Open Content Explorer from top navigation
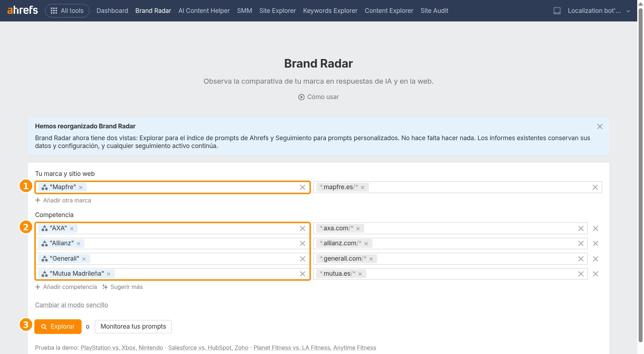Viewport: 644px width, 354px height. pyautogui.click(x=389, y=11)
